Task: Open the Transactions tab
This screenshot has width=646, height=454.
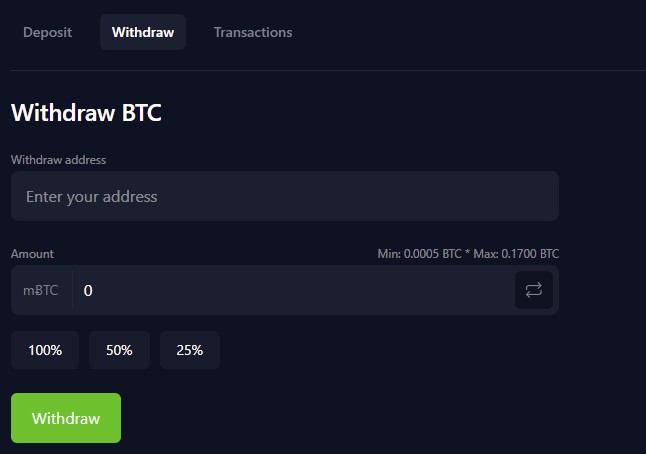Action: tap(253, 32)
